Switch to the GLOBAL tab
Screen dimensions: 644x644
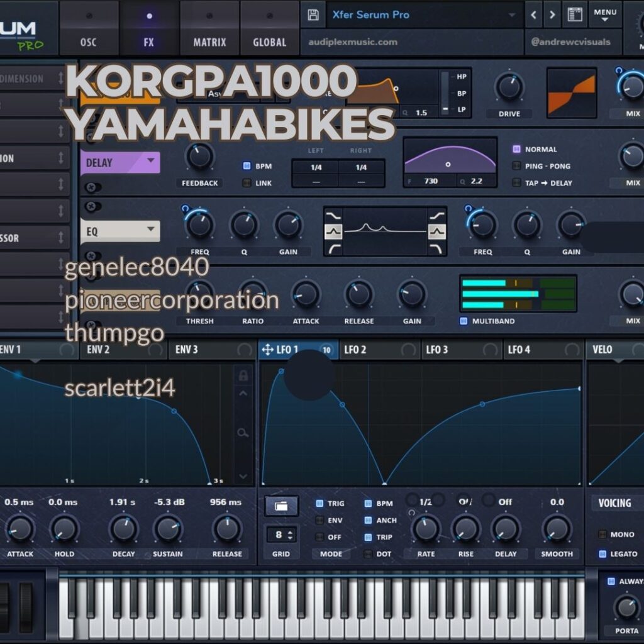[x=269, y=28]
